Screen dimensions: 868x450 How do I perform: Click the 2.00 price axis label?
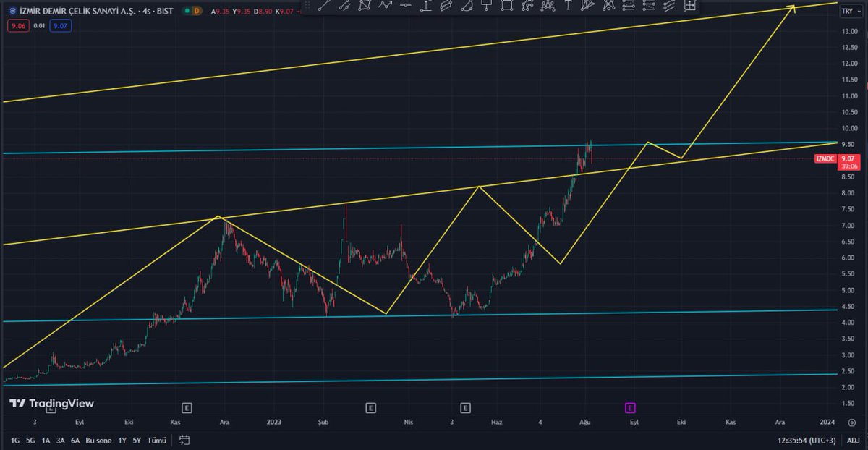[849, 387]
